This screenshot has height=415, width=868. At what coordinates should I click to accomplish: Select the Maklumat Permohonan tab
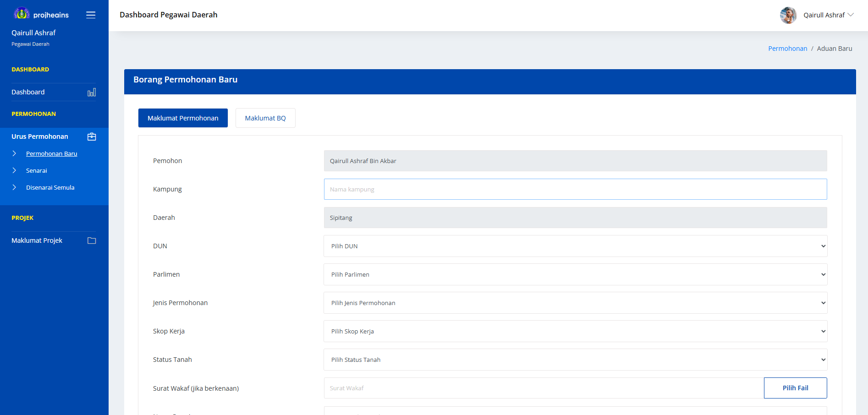coord(183,118)
